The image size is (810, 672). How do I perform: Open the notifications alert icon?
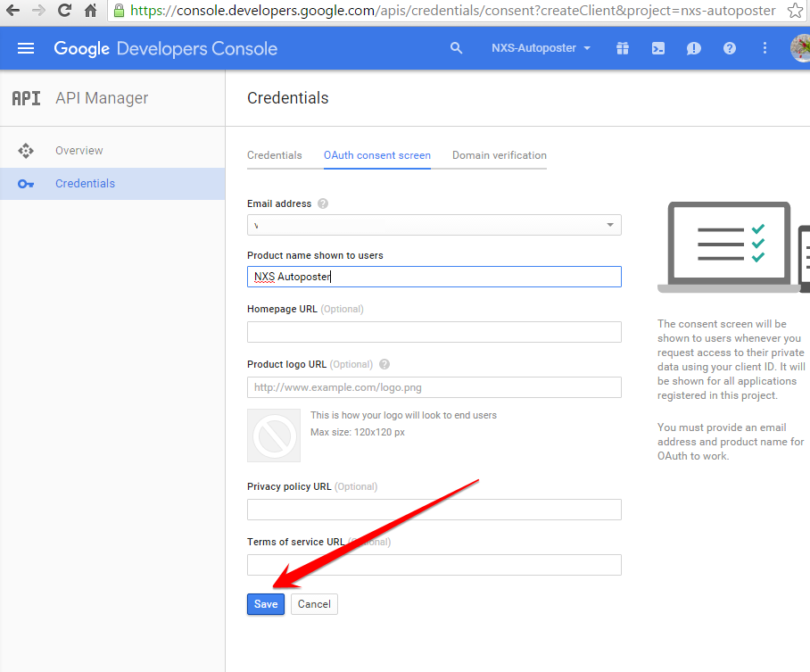(x=694, y=48)
